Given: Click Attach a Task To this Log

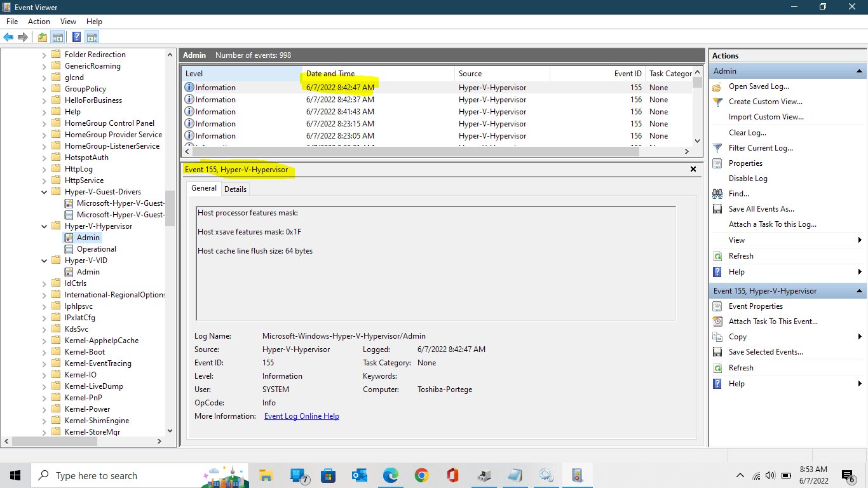Looking at the screenshot, I should (773, 224).
